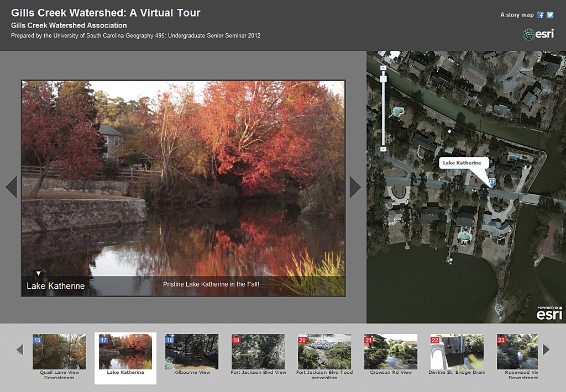Share the story map on Facebook
Image resolution: width=566 pixels, height=392 pixels.
click(540, 15)
